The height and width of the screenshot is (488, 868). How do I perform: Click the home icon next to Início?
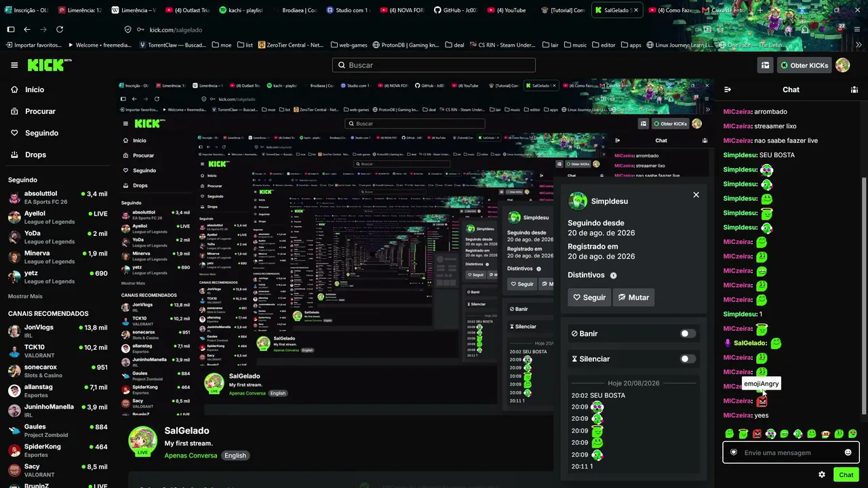14,89
